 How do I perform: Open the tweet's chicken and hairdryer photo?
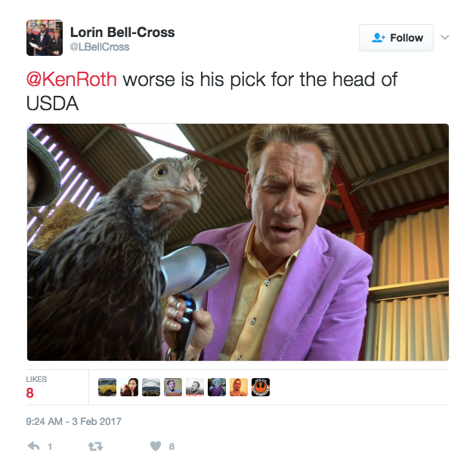(238, 242)
